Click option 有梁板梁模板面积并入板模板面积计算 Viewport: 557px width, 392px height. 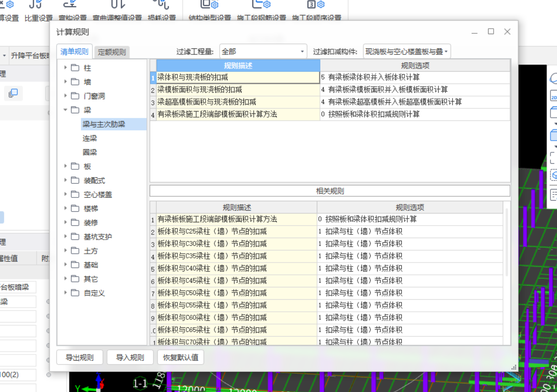pos(415,90)
